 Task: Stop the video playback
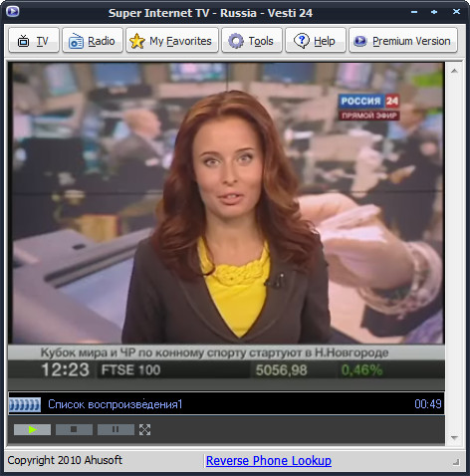(74, 430)
